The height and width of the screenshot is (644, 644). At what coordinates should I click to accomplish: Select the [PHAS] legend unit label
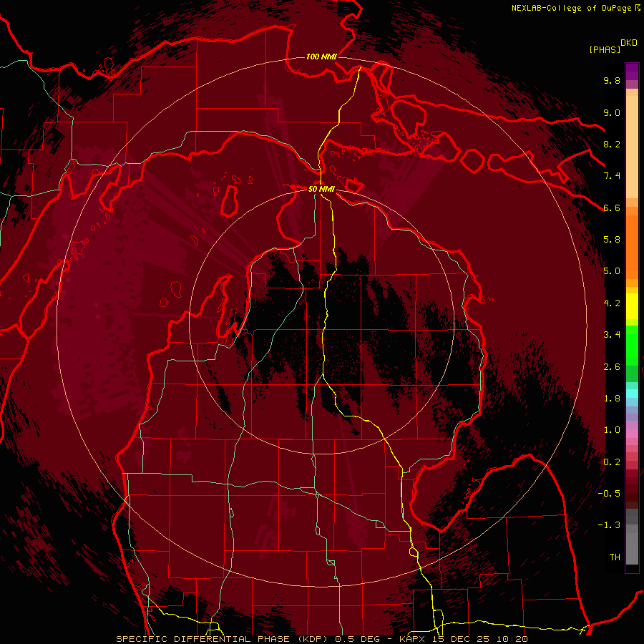pos(605,50)
